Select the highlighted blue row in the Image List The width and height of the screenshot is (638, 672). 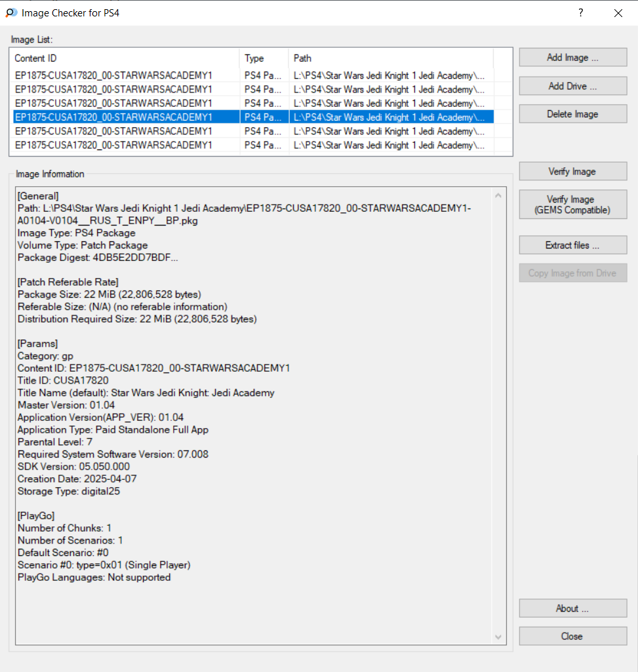pyautogui.click(x=253, y=117)
